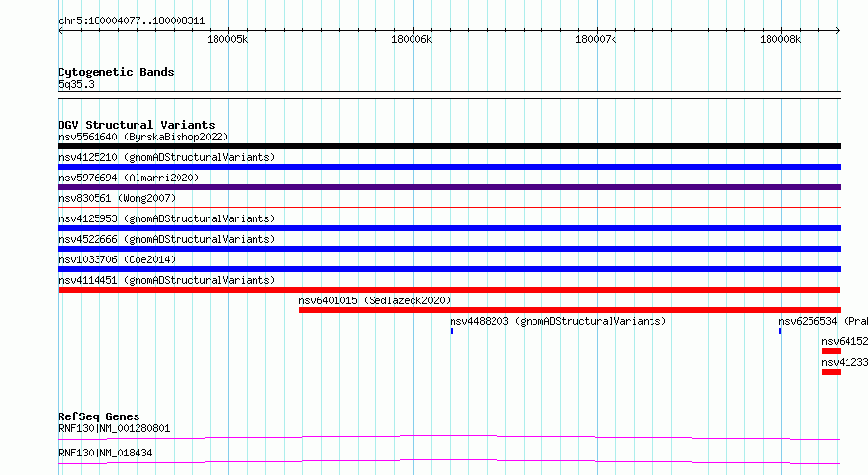Click the left arrow of the ruler
Image resolution: width=868 pixels, height=475 pixels.
tap(60, 30)
